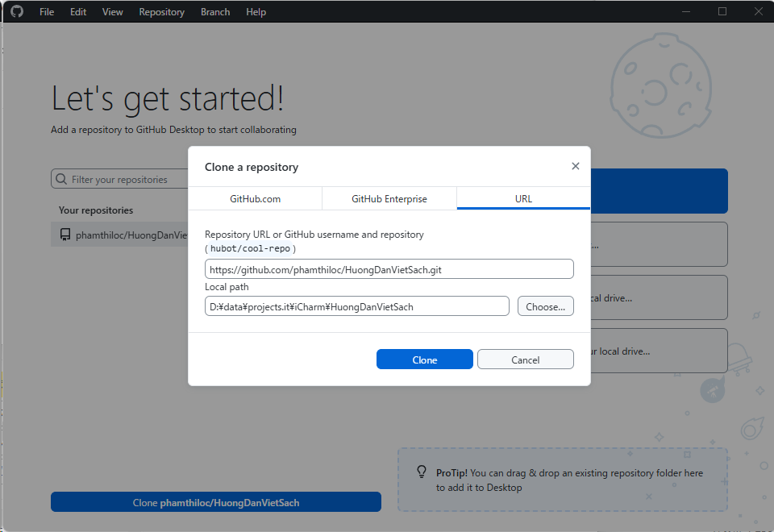The width and height of the screenshot is (774, 532).
Task: Select the URL tab
Action: pyautogui.click(x=523, y=198)
